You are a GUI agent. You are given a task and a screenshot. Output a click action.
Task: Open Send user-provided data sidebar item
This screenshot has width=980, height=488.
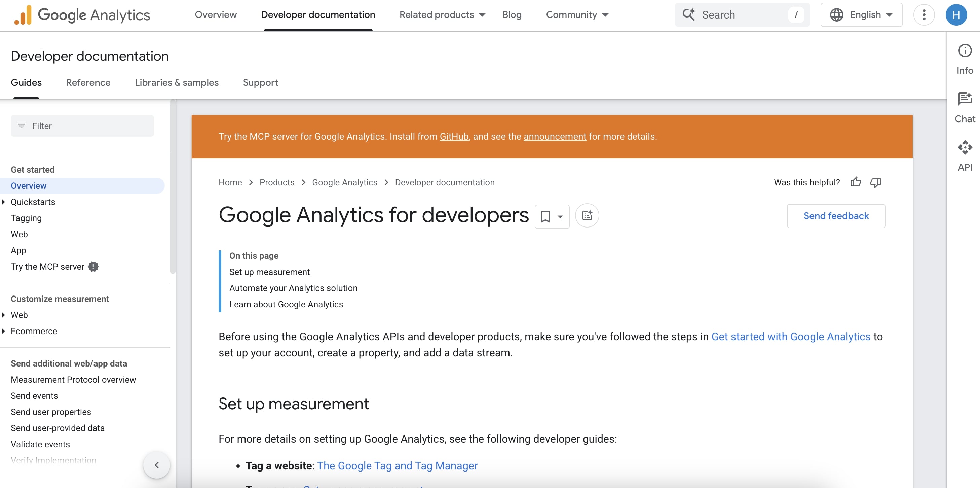(x=58, y=428)
